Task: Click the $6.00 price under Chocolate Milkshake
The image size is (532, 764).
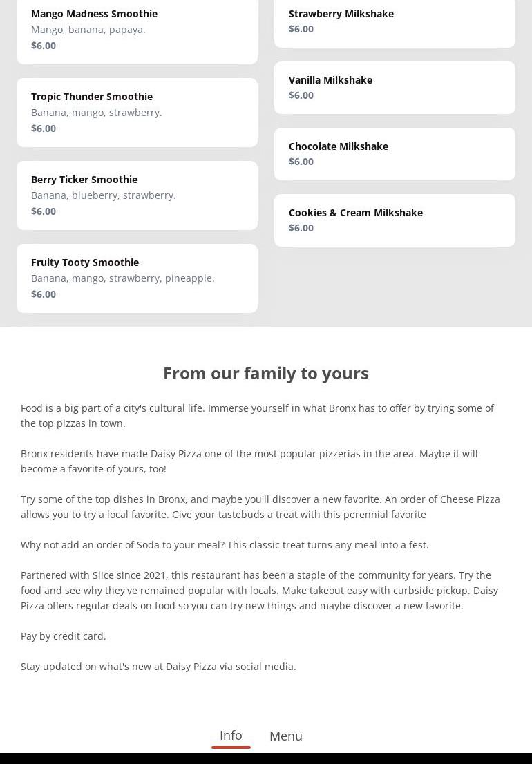Action: (301, 162)
